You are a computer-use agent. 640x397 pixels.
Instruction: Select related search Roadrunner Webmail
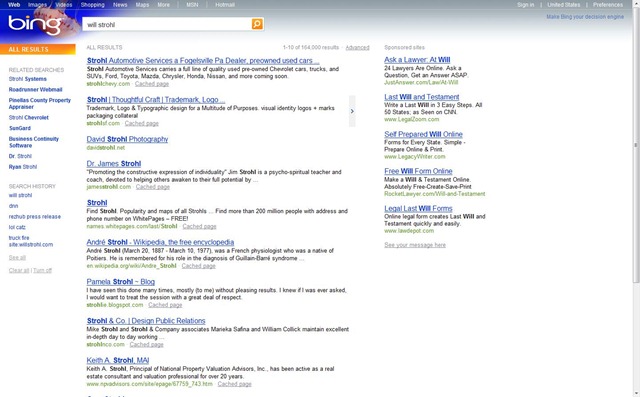click(36, 89)
